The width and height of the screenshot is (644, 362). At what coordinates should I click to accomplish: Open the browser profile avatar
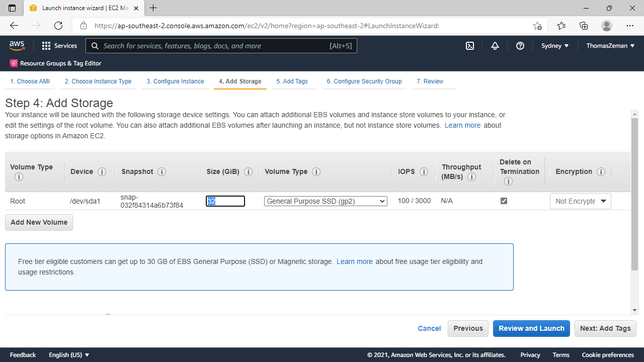[x=607, y=26]
